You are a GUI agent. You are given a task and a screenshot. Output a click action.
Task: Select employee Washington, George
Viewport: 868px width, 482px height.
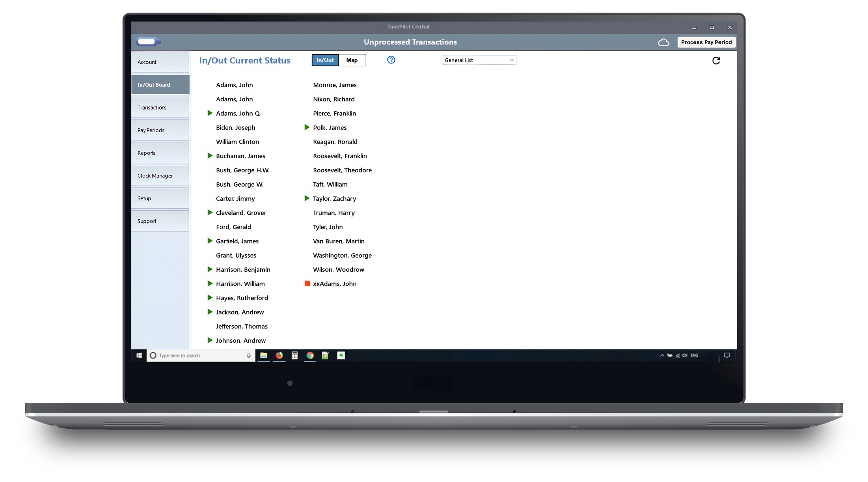pyautogui.click(x=342, y=255)
